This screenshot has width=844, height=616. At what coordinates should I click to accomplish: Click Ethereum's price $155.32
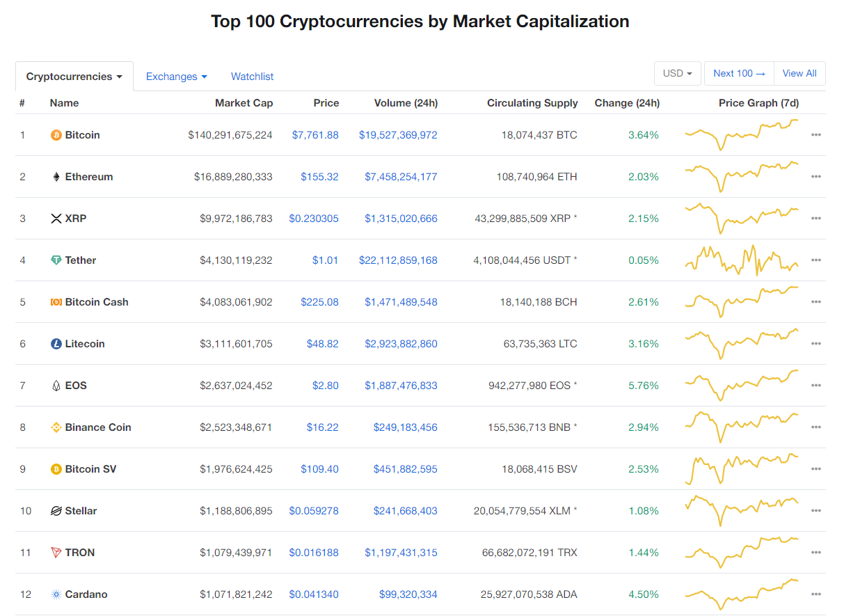click(320, 177)
